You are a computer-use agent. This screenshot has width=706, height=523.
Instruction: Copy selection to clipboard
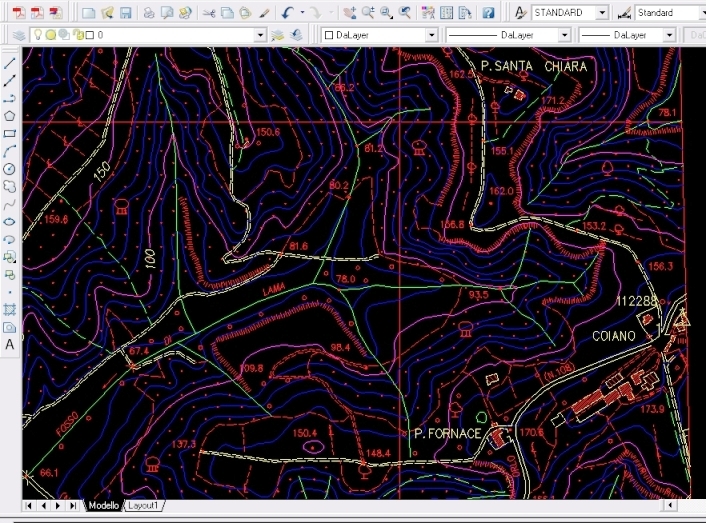227,13
